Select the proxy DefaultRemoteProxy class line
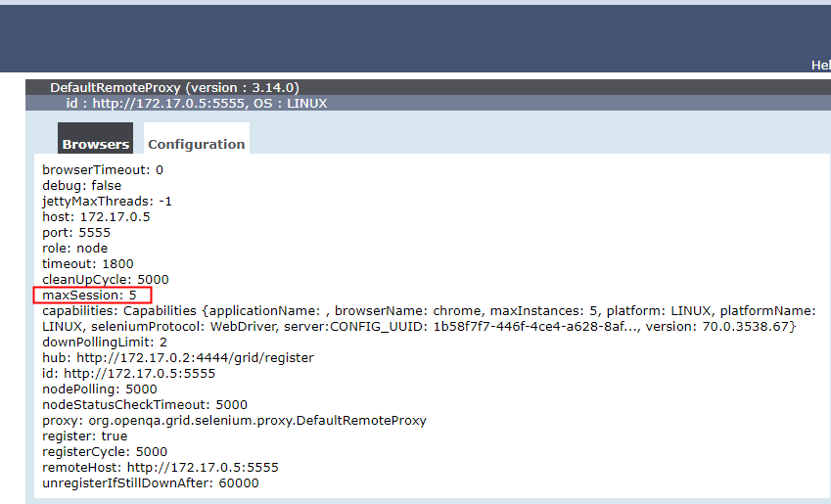 click(x=234, y=420)
